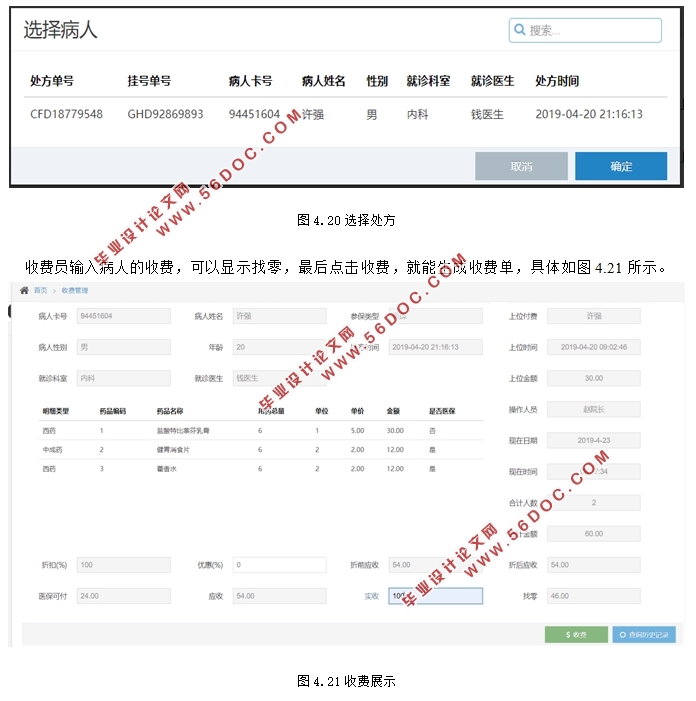Click the 医保可付 field showing 24.00
The height and width of the screenshot is (701, 696).
coord(123,596)
